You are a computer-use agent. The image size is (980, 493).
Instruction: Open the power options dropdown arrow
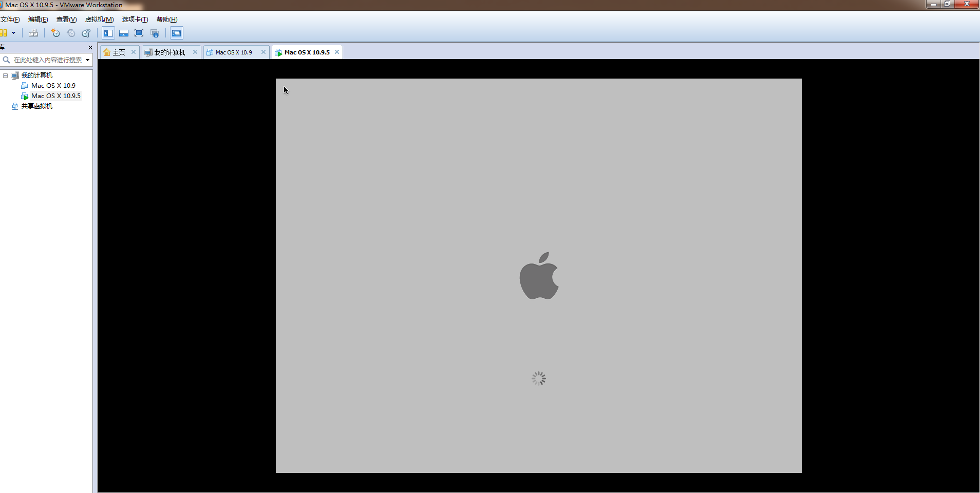coord(14,33)
